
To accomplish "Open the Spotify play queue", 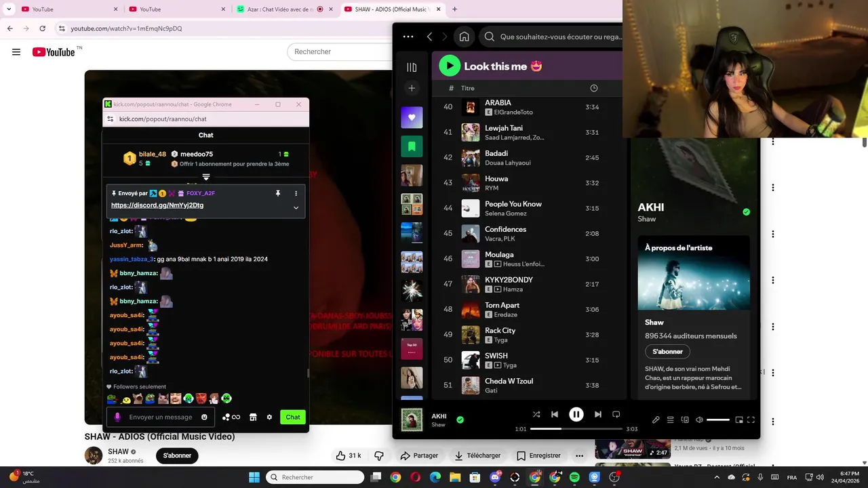I will 670,420.
